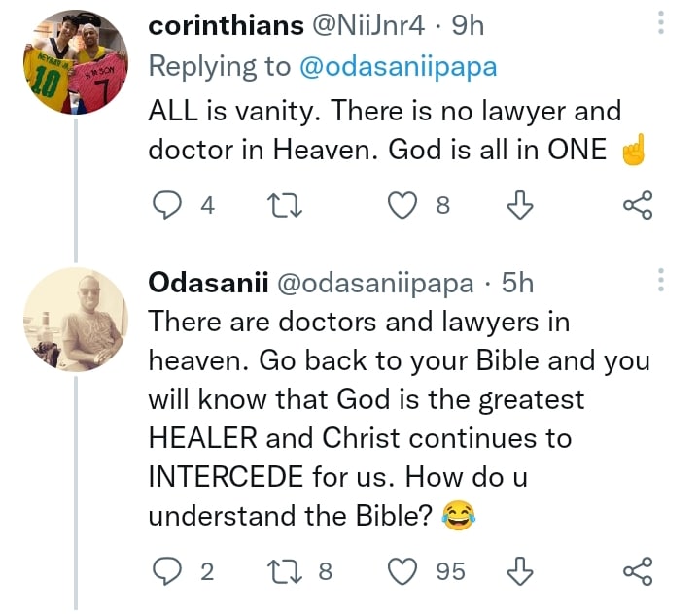Open Odasanii's profile picture
This screenshot has height=614, width=700.
click(75, 318)
